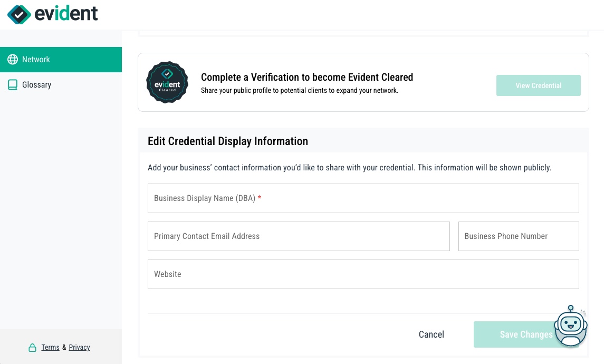The height and width of the screenshot is (364, 604).
Task: Click the required asterisk on Business Display Name
Action: click(259, 198)
